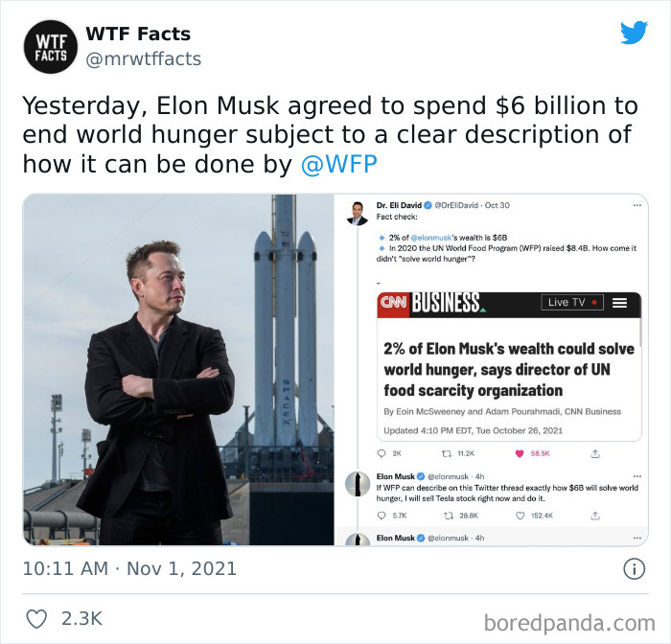671x644 pixels.
Task: Click reply icon under Dr. Eli David's tweet
Action: (x=382, y=453)
